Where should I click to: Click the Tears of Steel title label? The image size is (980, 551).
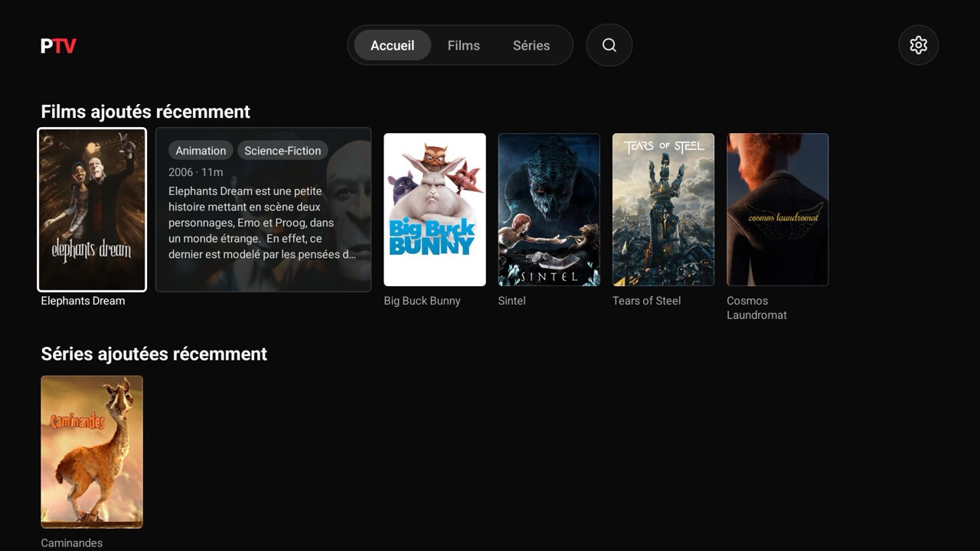[x=646, y=301]
